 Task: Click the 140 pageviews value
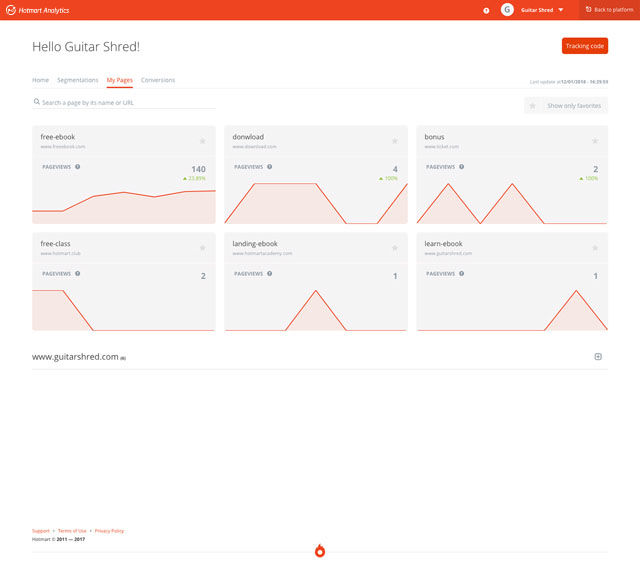[x=198, y=169]
